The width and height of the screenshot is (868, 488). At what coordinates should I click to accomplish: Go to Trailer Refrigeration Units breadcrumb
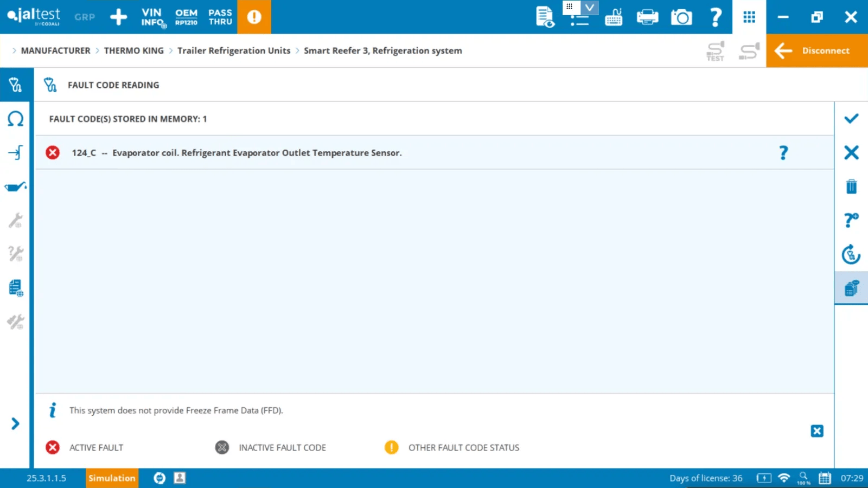(234, 50)
